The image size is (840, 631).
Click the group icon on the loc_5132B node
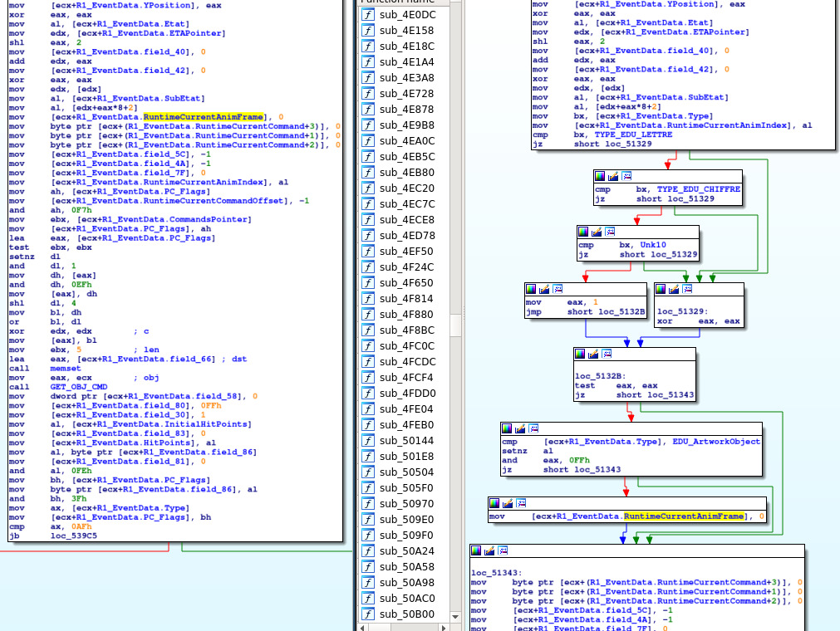coord(607,354)
